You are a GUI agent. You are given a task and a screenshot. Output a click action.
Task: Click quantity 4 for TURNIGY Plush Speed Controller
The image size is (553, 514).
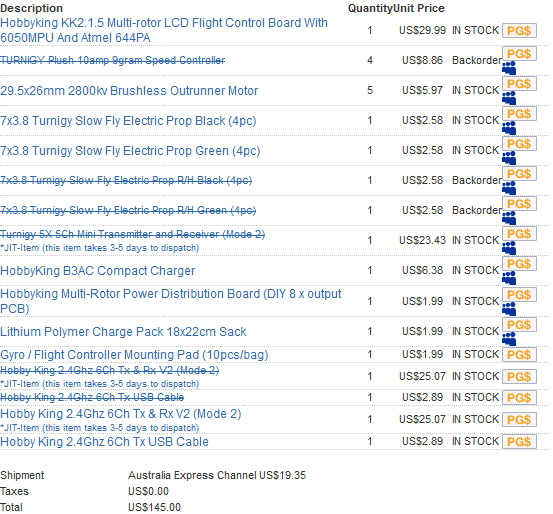370,60
